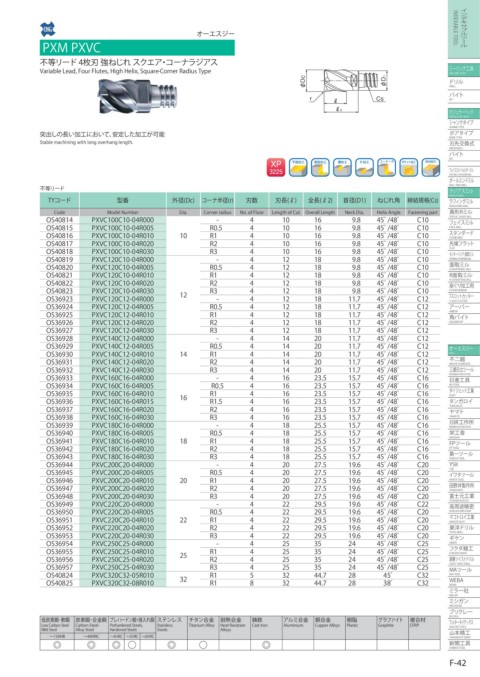The height and width of the screenshot is (677, 480).
Task: Open the アーバー sidebar tab
Action: click(x=464, y=307)
